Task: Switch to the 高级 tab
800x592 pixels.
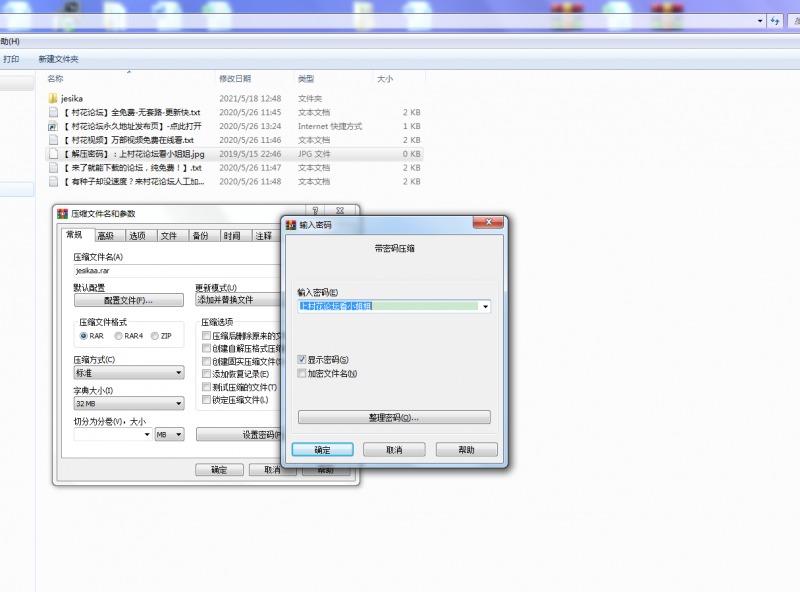Action: [x=105, y=236]
